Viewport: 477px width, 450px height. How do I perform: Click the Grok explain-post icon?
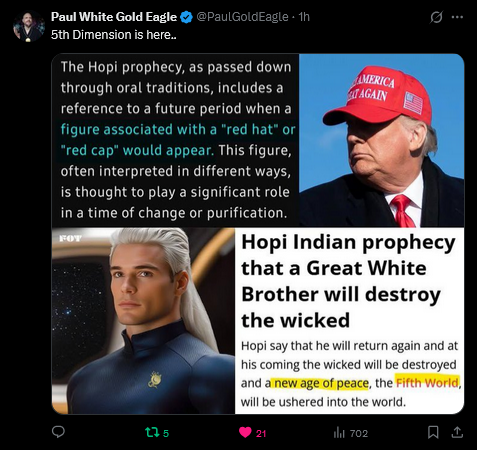pyautogui.click(x=436, y=17)
